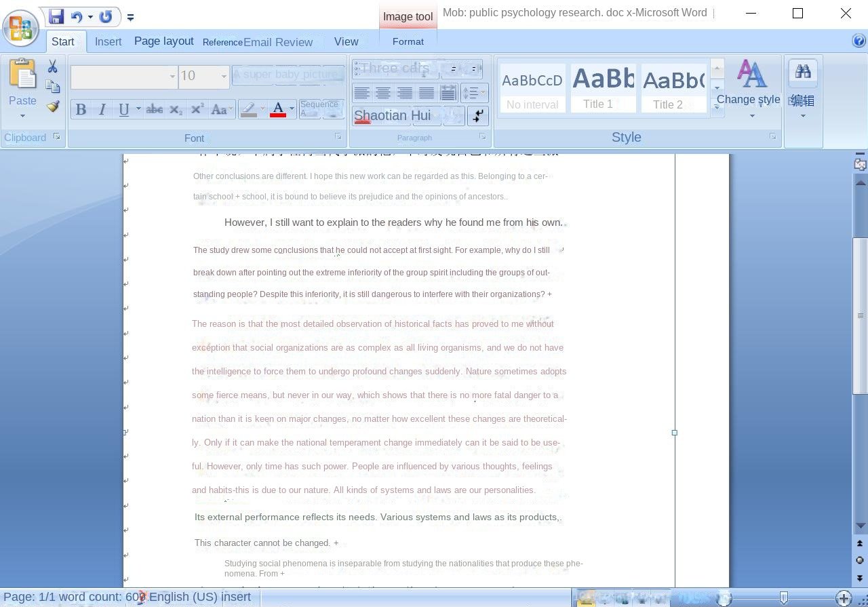Toggle underline formatting

pyautogui.click(x=122, y=109)
